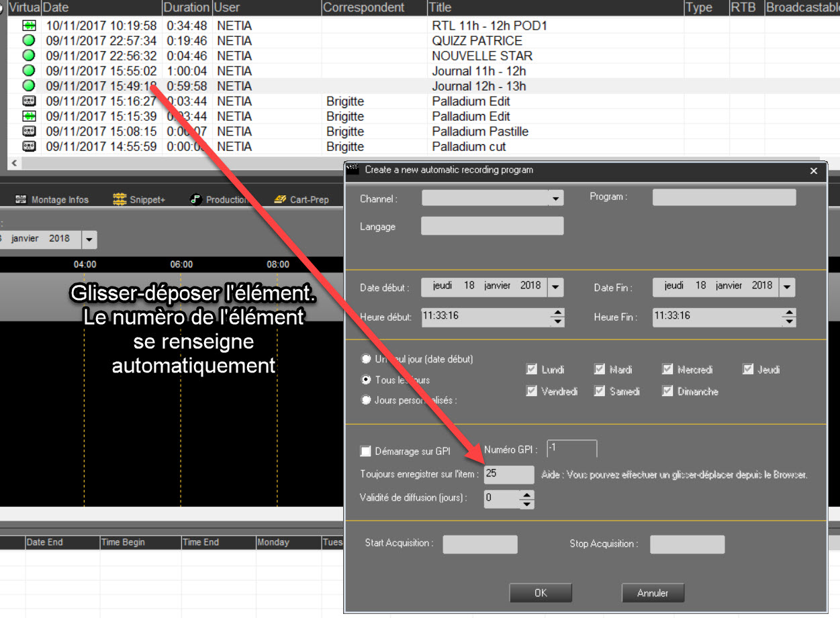Click the Toujours enregistrer sur l'item field
Screen dimensions: 840x618
pos(509,474)
